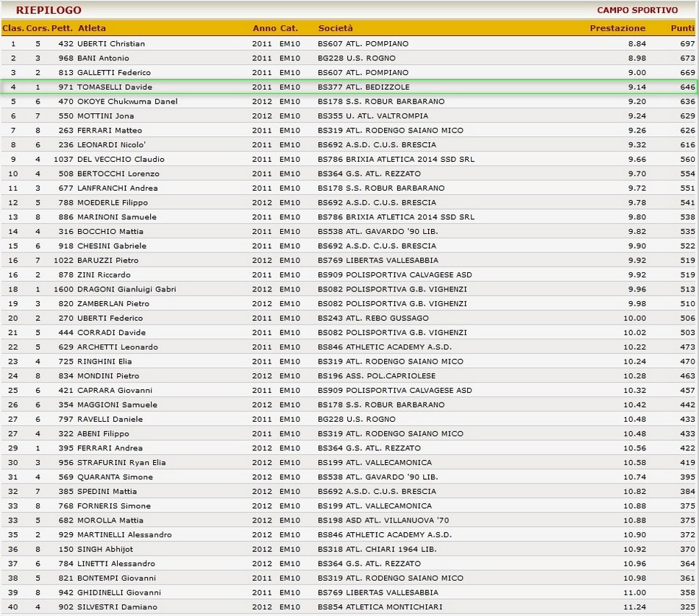
Task: Select athlete GALLETTI Federico
Action: [113, 72]
